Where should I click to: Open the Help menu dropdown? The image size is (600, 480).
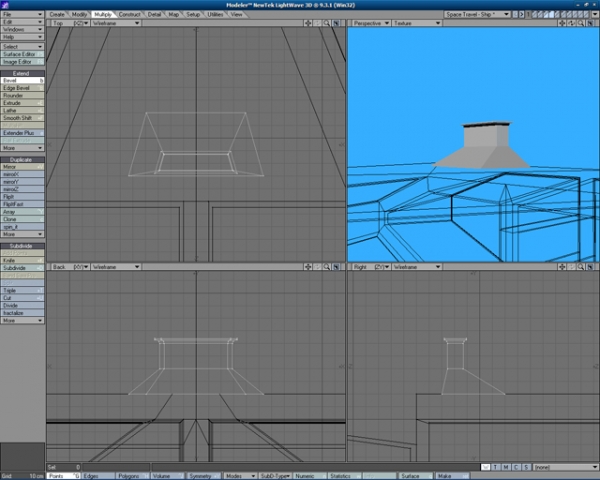[x=22, y=37]
